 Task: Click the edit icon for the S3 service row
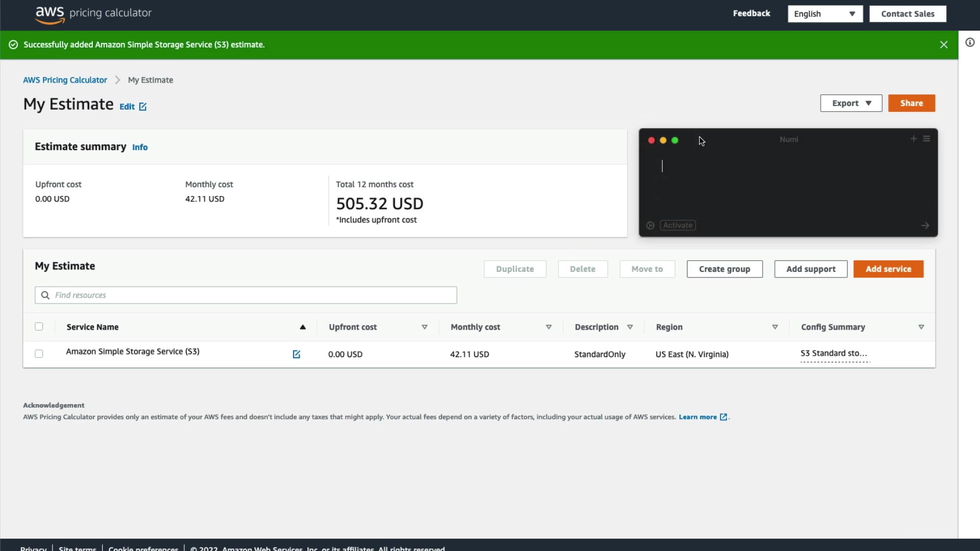click(x=297, y=354)
